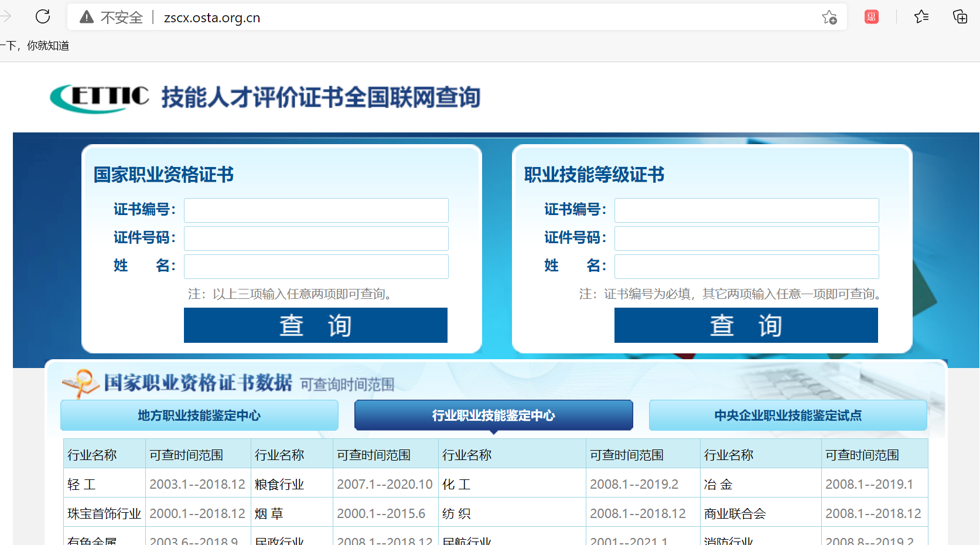Select 姓名 field in 职业技能等级证书 form
The height and width of the screenshot is (545, 980).
coord(746,267)
